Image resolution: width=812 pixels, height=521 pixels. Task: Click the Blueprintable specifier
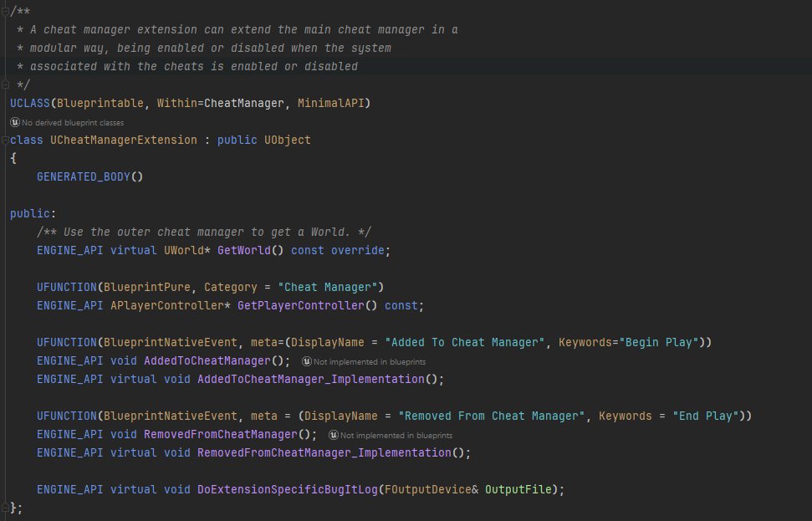coord(100,103)
